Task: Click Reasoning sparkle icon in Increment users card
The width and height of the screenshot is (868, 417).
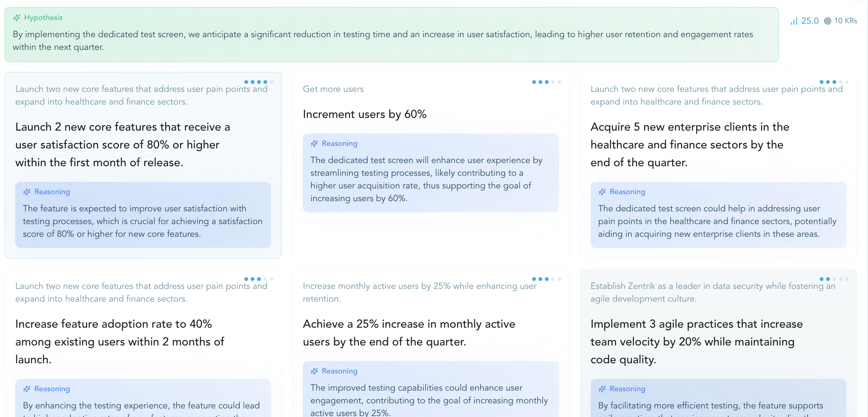Action: point(314,144)
